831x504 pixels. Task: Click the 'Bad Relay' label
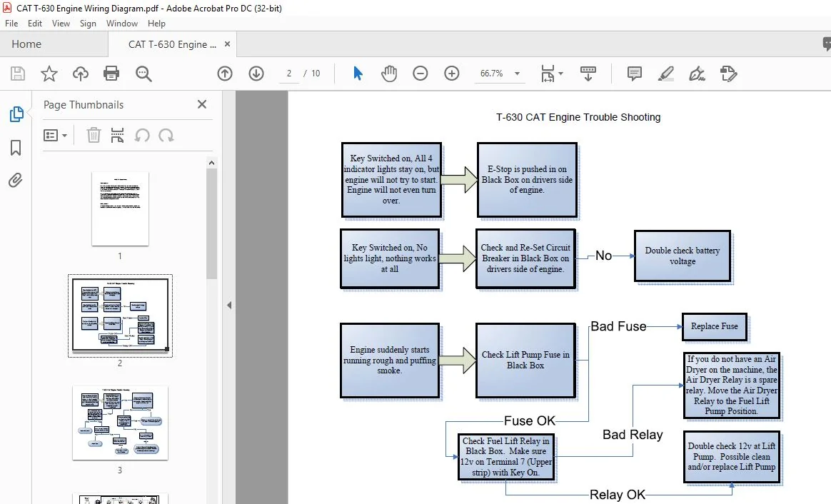click(633, 435)
